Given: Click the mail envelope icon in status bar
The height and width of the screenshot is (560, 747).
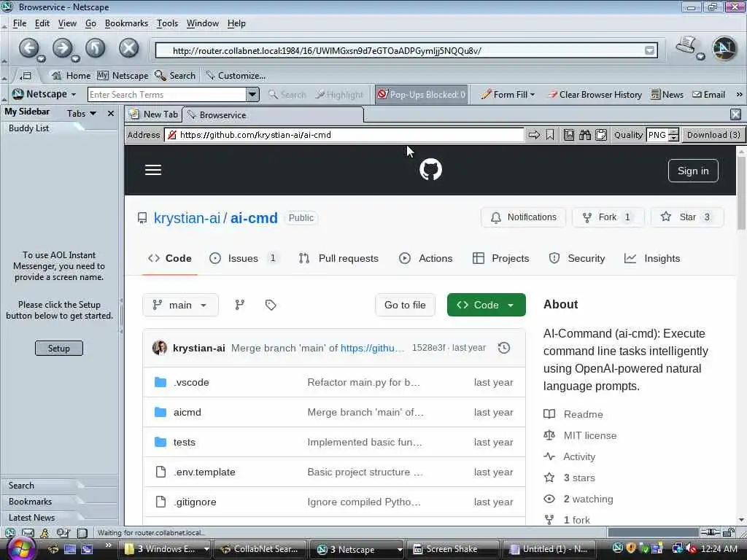Looking at the screenshot, I should 28,533.
